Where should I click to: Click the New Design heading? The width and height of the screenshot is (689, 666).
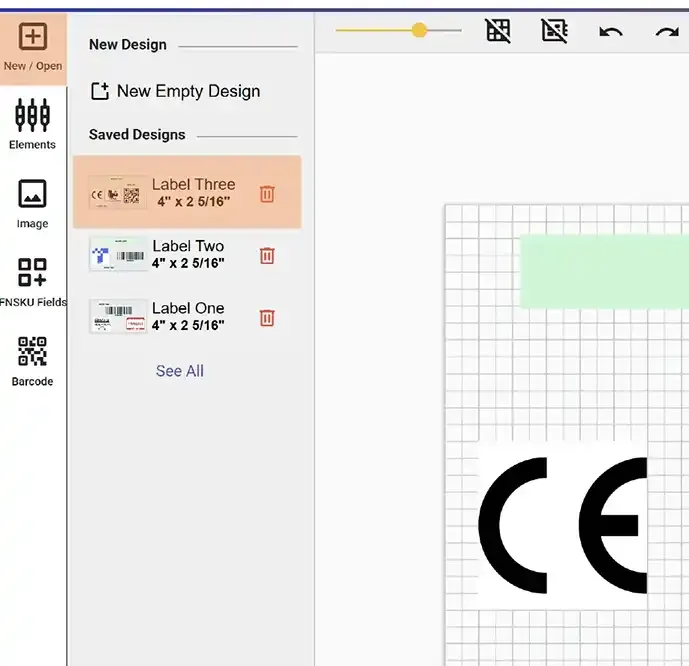128,44
